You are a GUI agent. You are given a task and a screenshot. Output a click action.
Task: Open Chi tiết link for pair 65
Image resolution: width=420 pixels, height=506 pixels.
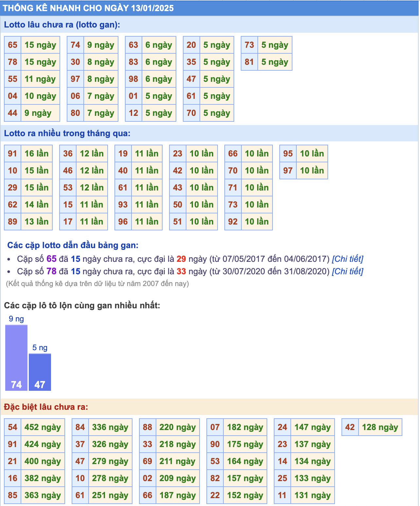(x=347, y=259)
